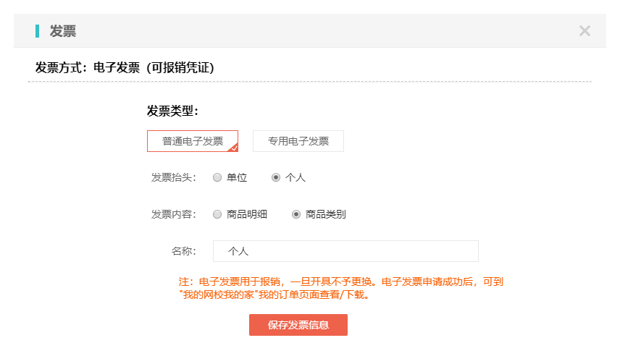Select the 单位 radio button

[x=217, y=177]
